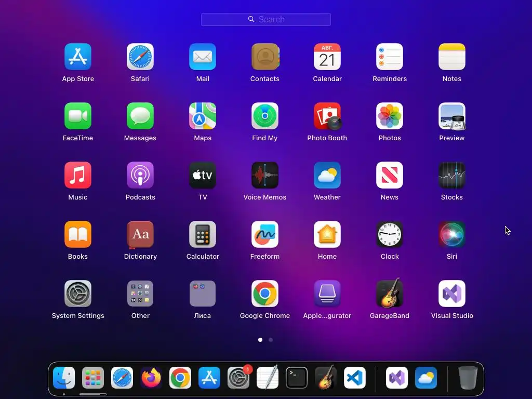
Task: Open System Settings with badge in Dock
Action: click(x=238, y=378)
